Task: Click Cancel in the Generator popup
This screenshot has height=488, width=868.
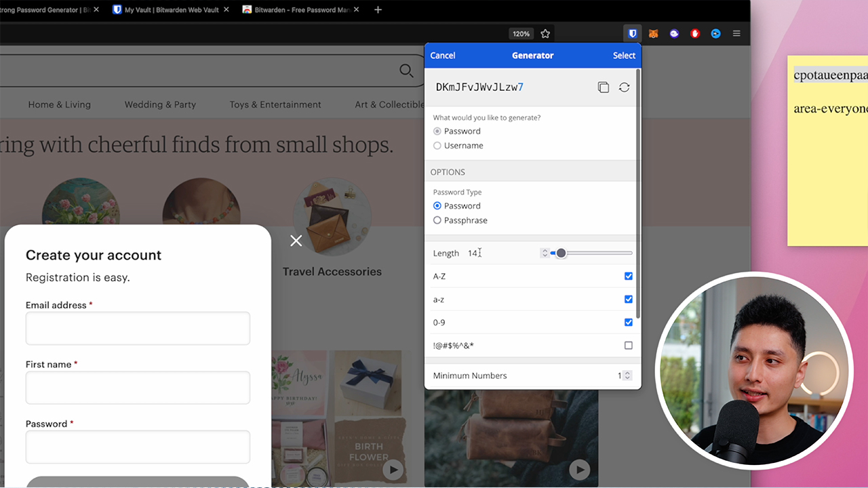Action: [x=443, y=56]
